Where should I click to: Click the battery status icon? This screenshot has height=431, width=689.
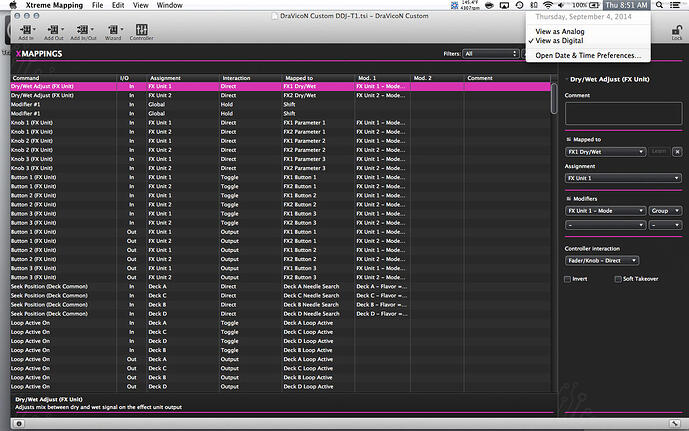tap(594, 5)
